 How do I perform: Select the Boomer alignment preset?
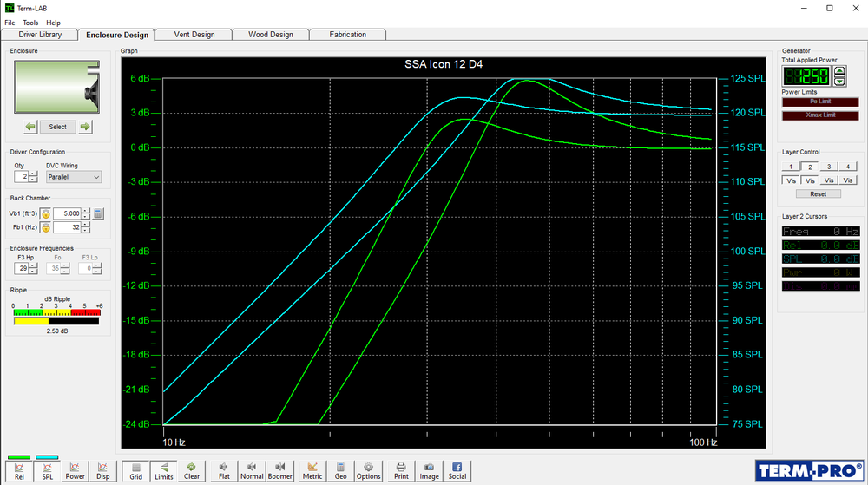279,471
